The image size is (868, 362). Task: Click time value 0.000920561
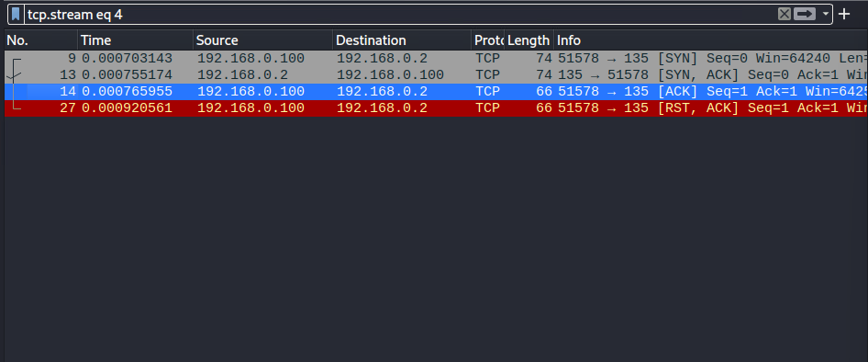pos(128,108)
